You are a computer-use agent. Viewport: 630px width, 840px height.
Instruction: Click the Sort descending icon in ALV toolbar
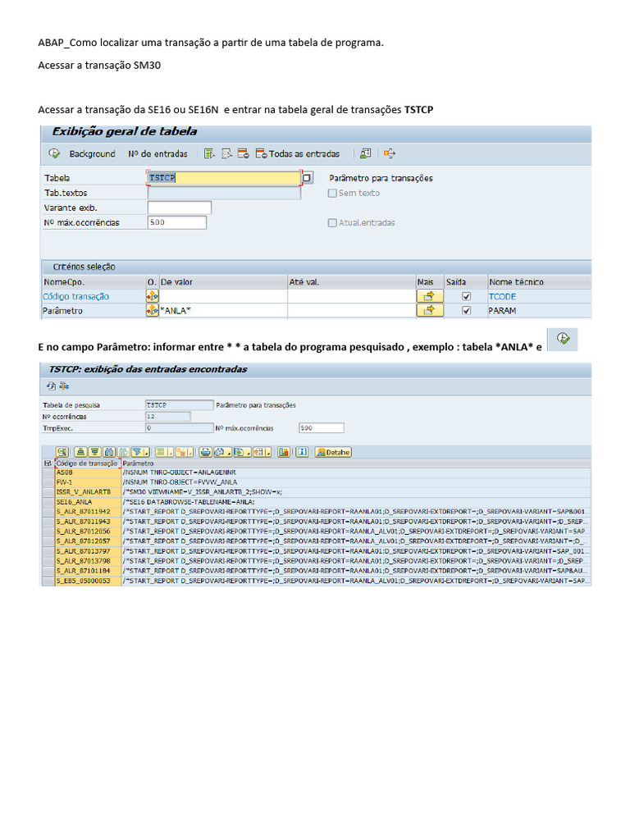click(95, 452)
